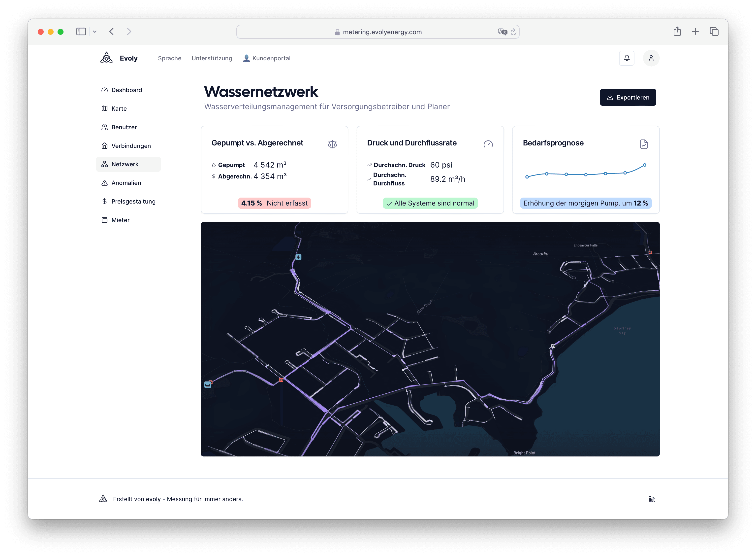Go to Preisgestaltung in the sidebar

click(133, 201)
